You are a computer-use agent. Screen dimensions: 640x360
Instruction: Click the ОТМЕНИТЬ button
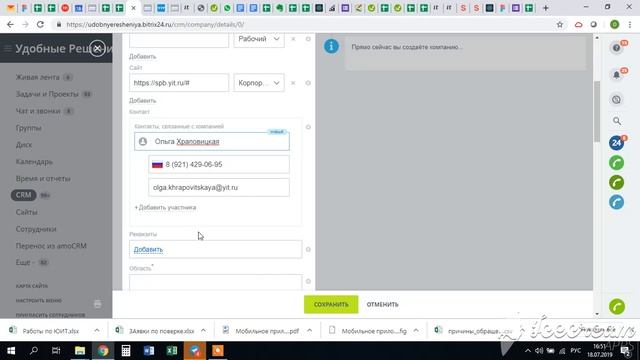pos(382,304)
